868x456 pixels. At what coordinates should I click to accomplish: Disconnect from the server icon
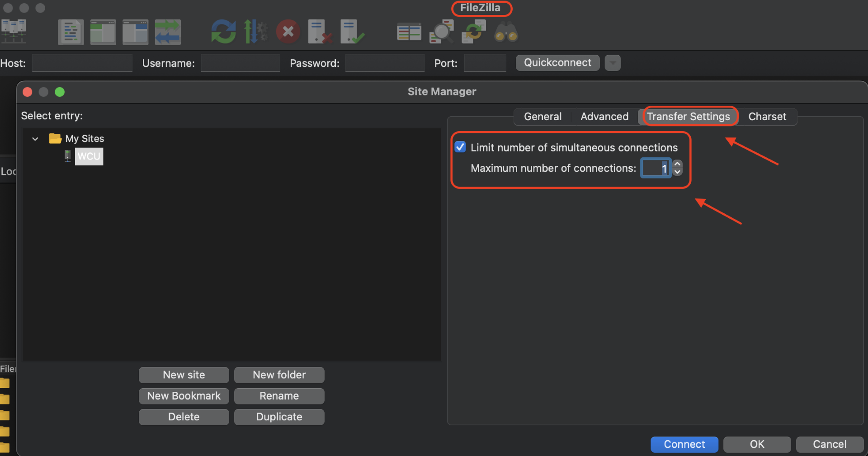tap(320, 32)
